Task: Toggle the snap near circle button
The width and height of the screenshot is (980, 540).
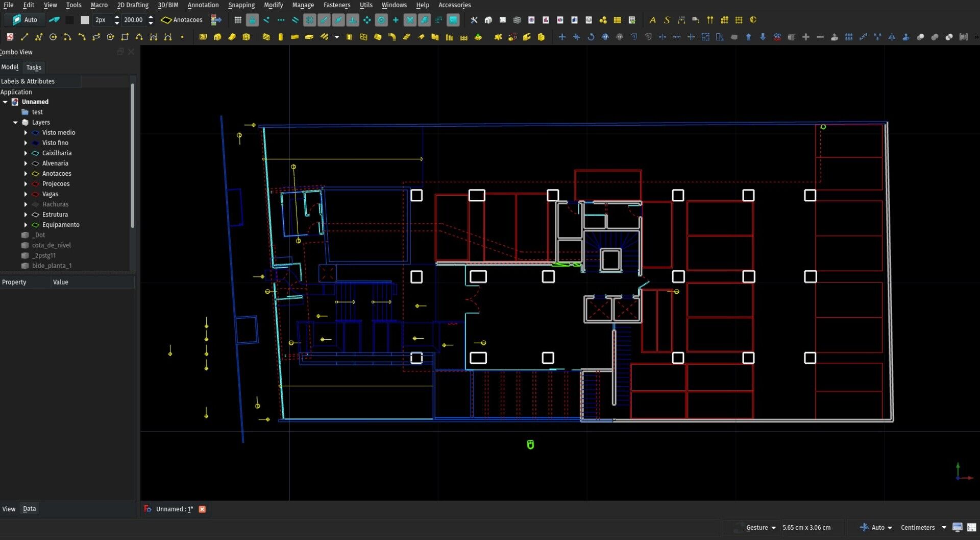Action: 381,20
